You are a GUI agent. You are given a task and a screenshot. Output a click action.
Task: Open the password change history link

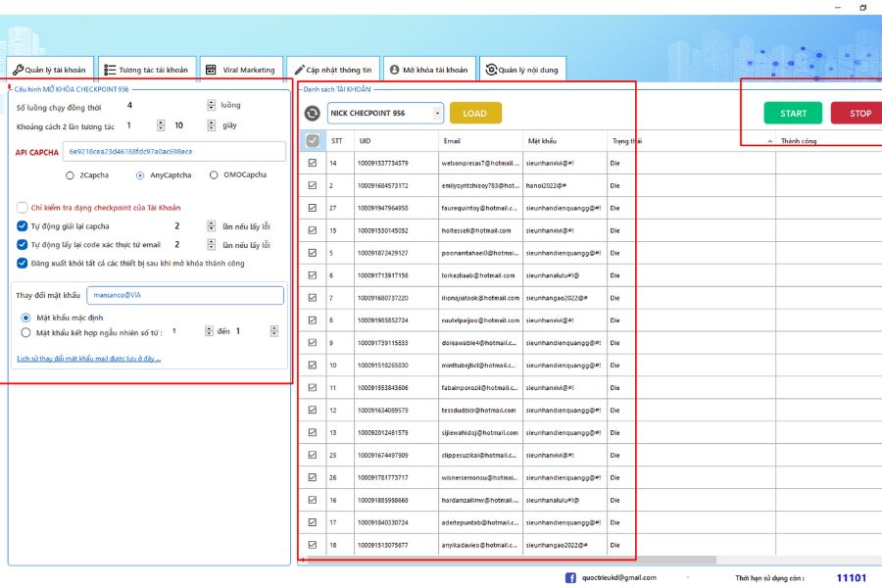tap(89, 359)
